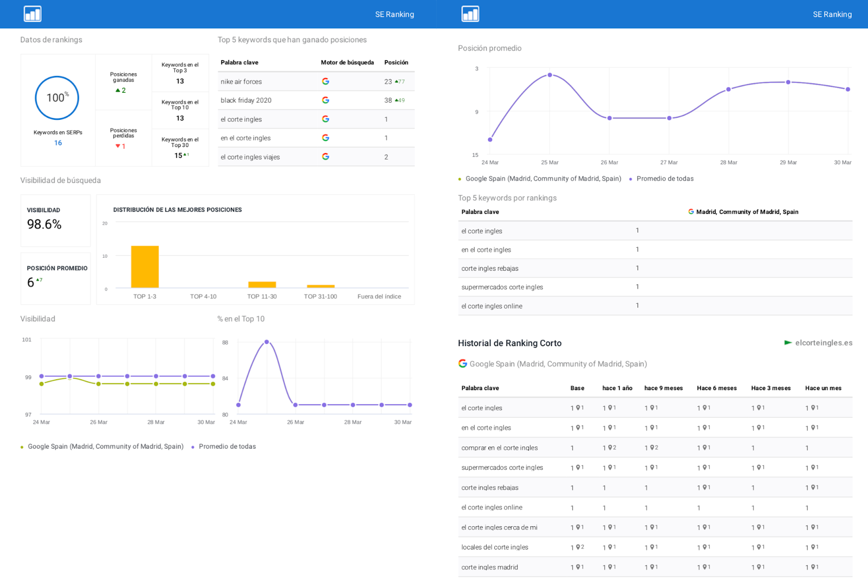
Task: Click green up arrow under Posiciones ganadas
Action: tap(118, 91)
